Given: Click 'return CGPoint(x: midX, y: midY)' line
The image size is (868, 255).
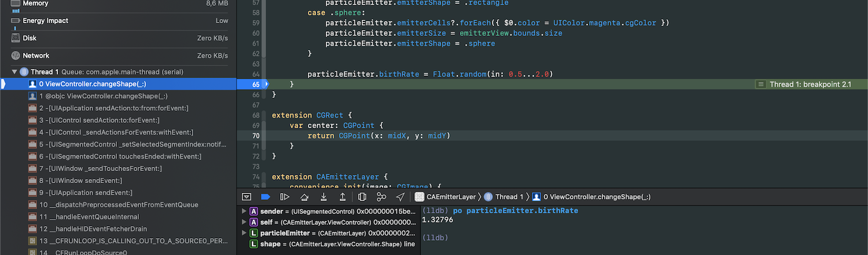Looking at the screenshot, I should click(x=379, y=136).
